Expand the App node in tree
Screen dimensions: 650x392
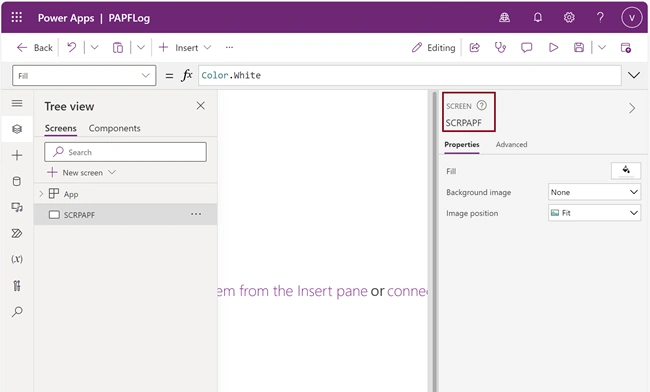[41, 194]
